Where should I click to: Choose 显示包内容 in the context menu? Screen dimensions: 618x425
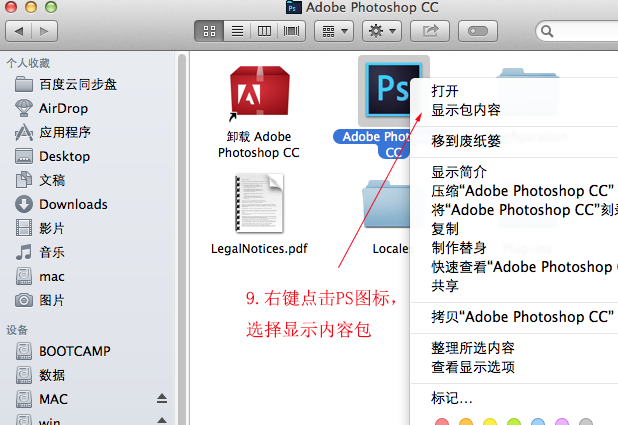tap(465, 110)
